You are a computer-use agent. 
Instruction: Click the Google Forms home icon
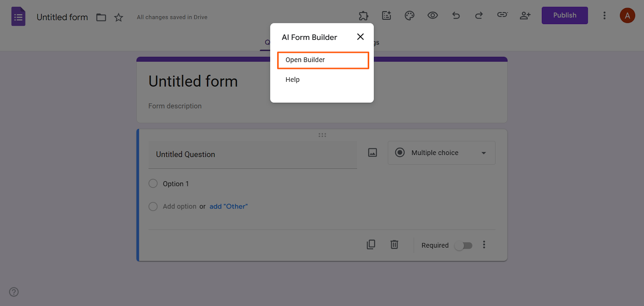tap(18, 17)
